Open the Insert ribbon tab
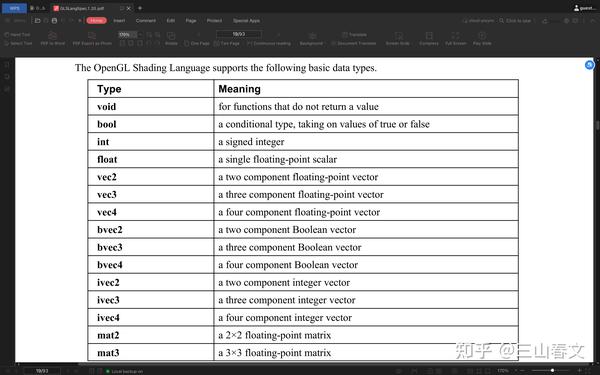 click(x=119, y=20)
